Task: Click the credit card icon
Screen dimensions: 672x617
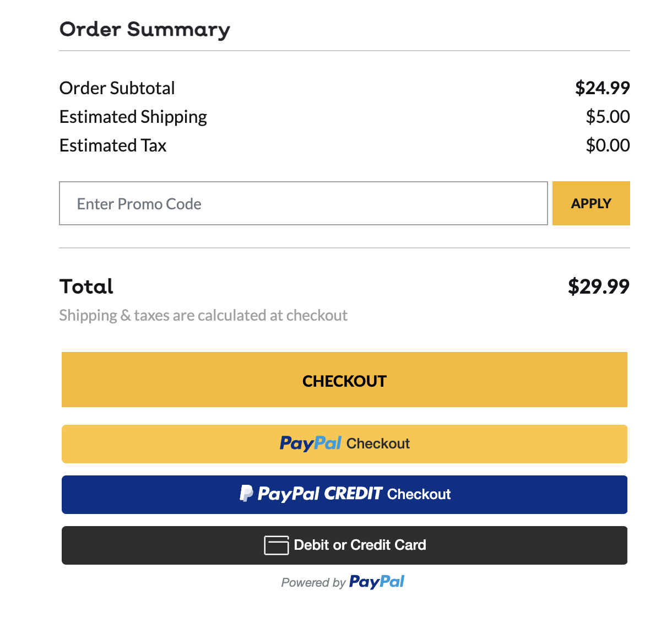Action: 277,545
